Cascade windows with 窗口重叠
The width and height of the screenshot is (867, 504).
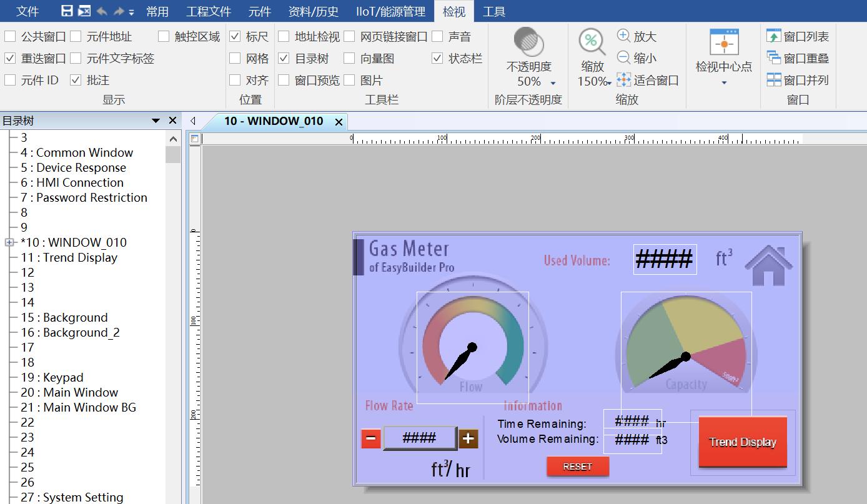(x=798, y=58)
